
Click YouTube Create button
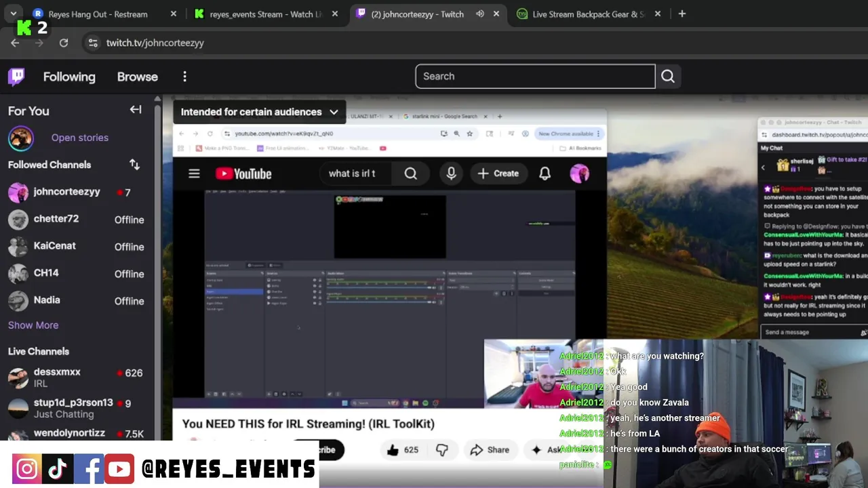498,174
